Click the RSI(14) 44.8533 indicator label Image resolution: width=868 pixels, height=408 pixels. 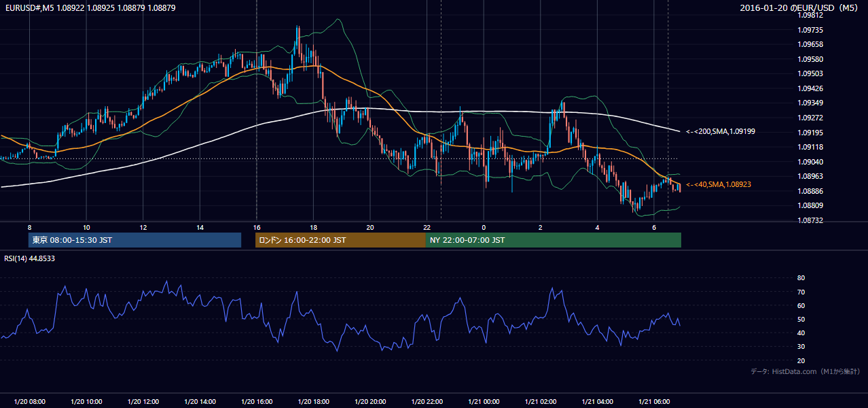(30, 258)
